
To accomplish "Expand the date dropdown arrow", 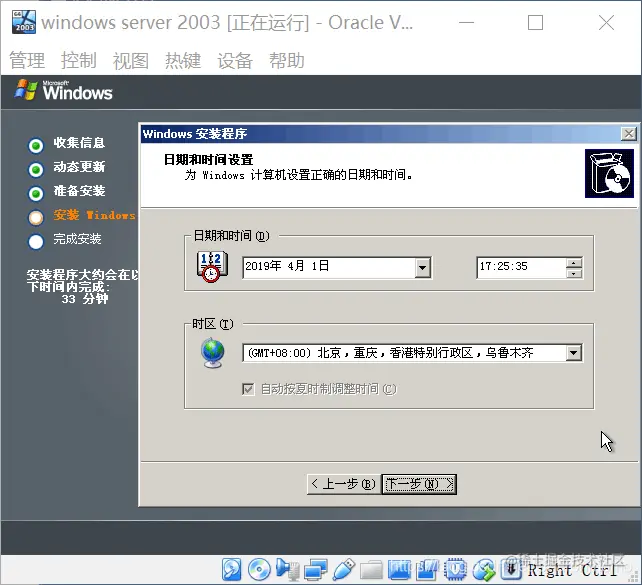I will [x=423, y=268].
